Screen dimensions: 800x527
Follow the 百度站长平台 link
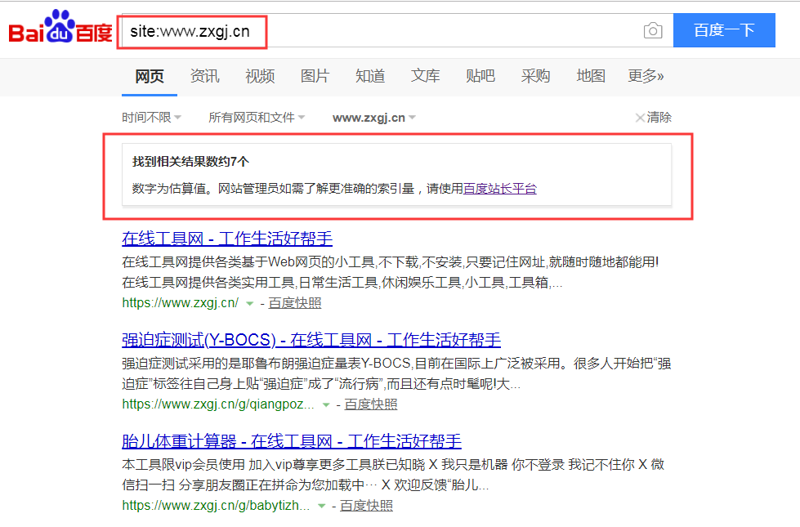point(500,189)
